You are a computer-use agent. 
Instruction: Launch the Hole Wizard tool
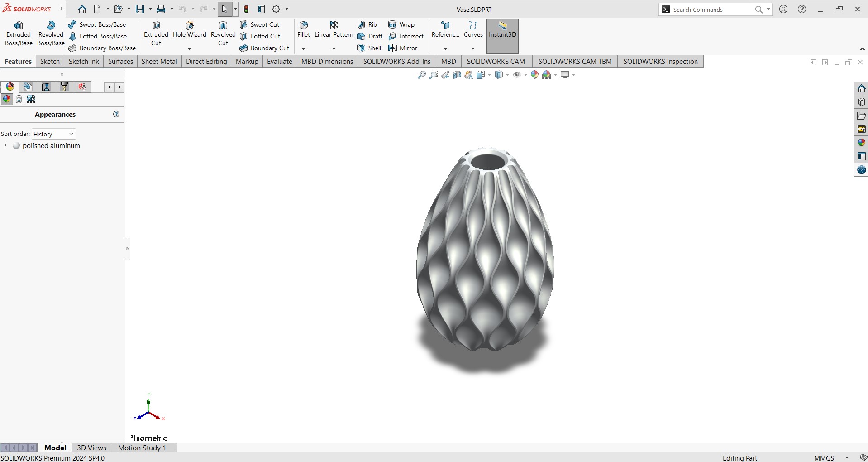tap(190, 31)
